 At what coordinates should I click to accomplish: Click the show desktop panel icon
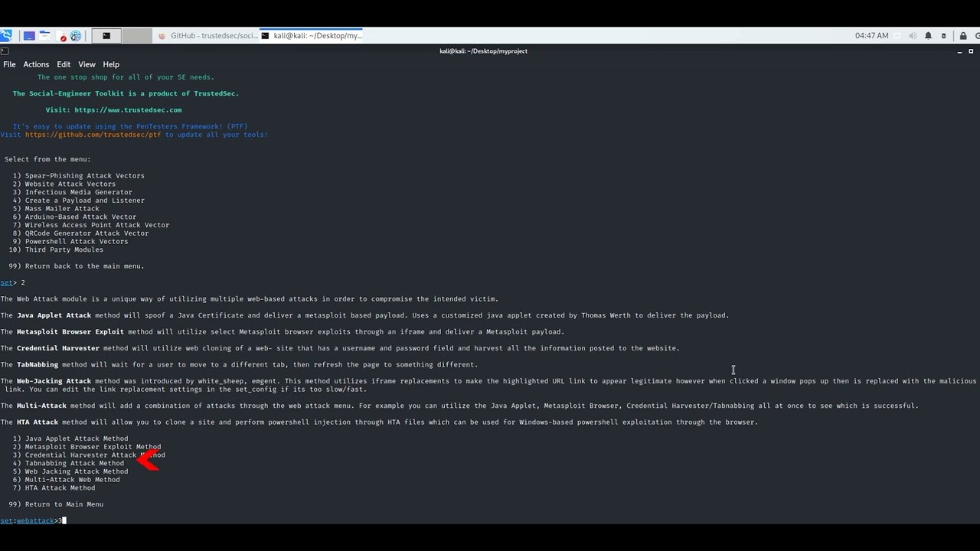29,36
